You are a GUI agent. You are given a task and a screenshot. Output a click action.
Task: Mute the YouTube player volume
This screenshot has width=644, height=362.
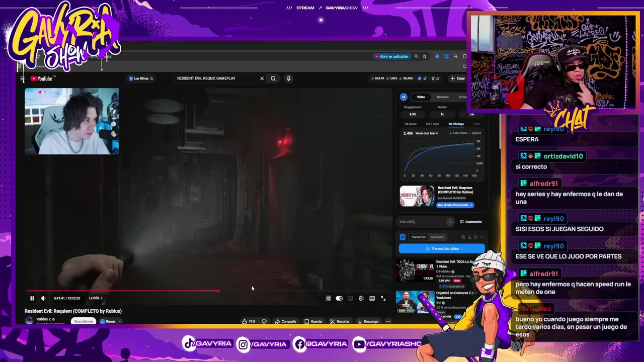pyautogui.click(x=43, y=298)
